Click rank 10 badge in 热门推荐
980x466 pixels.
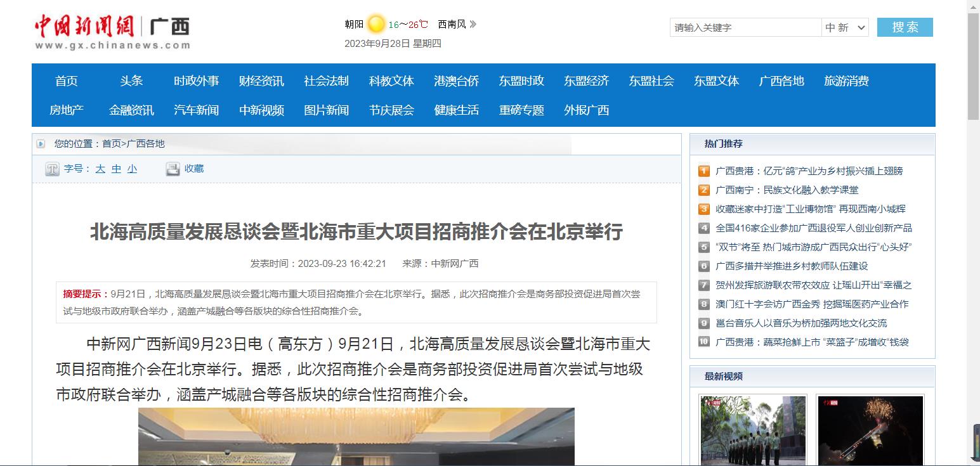point(704,342)
